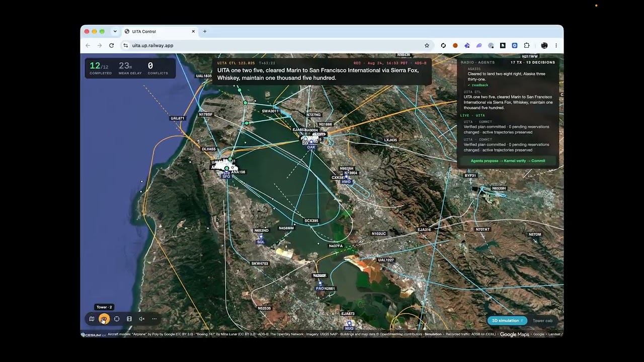Open a new browser tab
This screenshot has height=362, width=644.
coord(205,31)
